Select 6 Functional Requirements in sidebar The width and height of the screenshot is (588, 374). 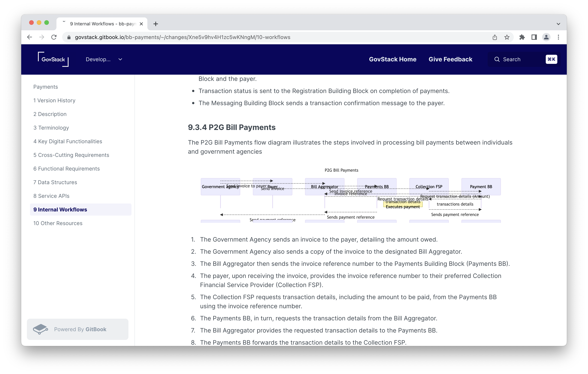pyautogui.click(x=66, y=168)
